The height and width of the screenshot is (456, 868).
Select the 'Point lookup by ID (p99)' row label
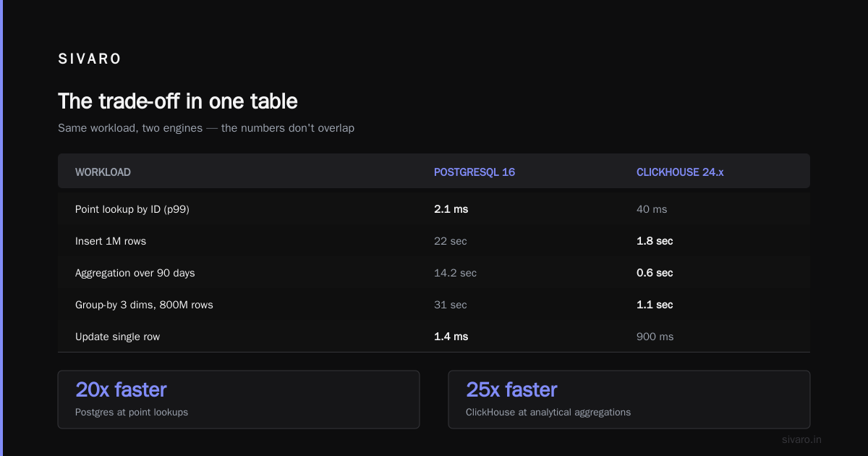[x=132, y=209]
